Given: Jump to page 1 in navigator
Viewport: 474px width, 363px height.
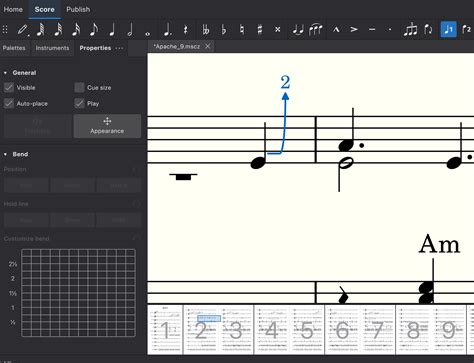Looking at the screenshot, I should pyautogui.click(x=165, y=330).
